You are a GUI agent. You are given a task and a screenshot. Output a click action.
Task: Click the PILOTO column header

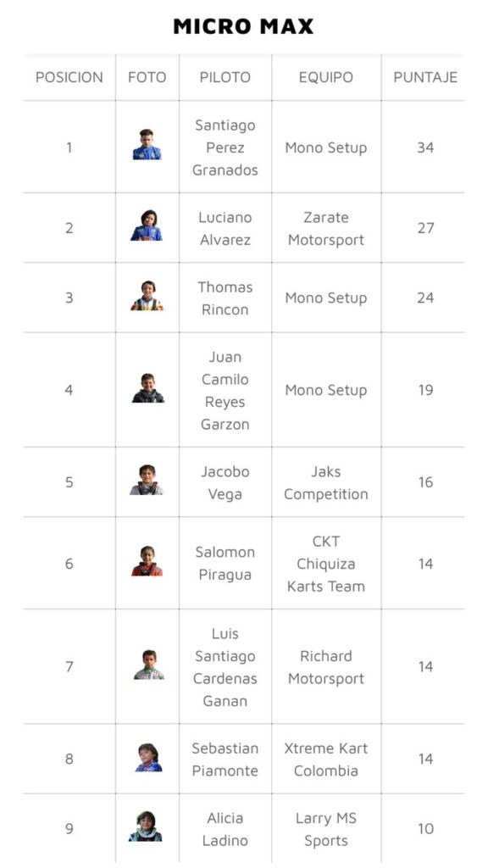225,77
